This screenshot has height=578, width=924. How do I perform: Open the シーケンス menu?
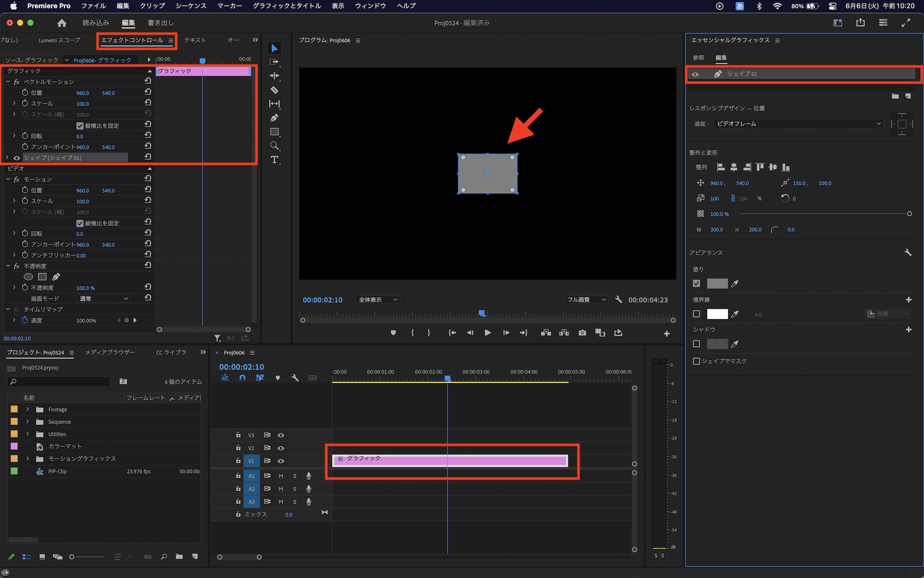(190, 6)
